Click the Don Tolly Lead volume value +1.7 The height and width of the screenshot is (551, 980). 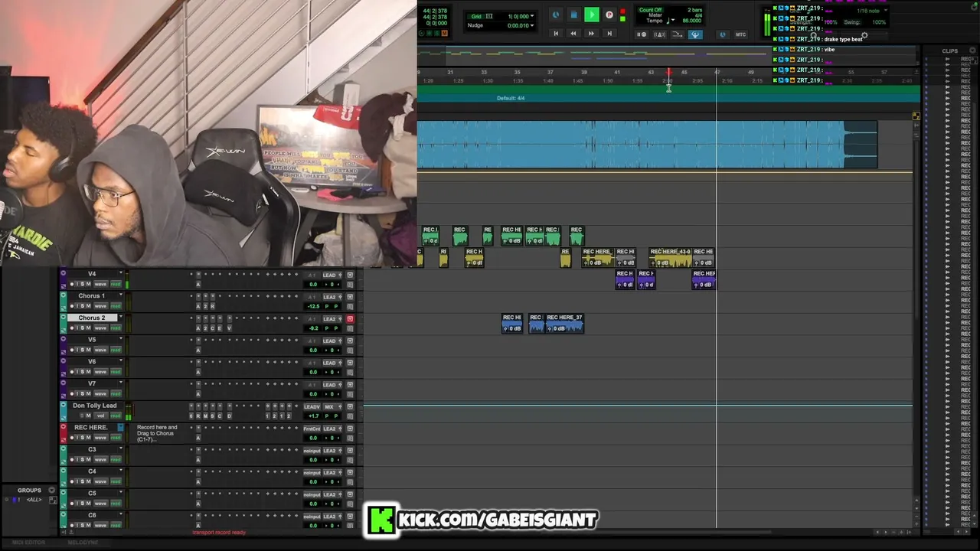click(312, 416)
